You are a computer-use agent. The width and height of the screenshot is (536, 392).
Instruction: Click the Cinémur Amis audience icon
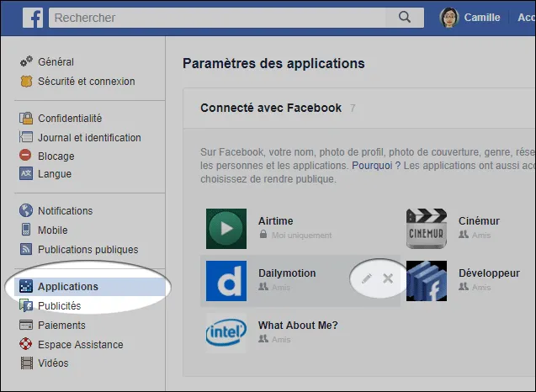[x=463, y=235]
